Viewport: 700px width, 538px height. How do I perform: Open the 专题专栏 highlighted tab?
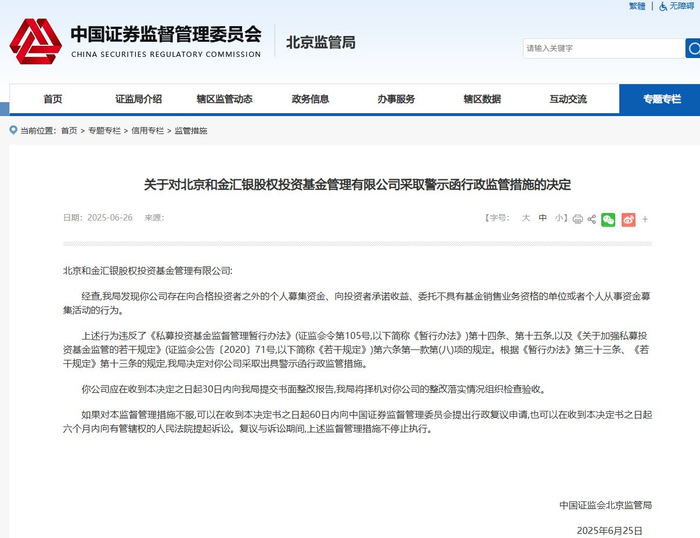coord(662,99)
